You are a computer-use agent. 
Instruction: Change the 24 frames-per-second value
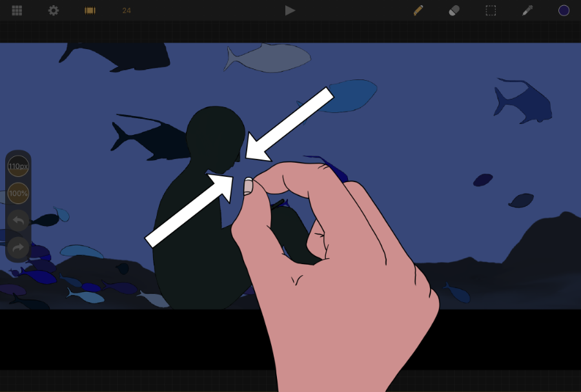[127, 10]
